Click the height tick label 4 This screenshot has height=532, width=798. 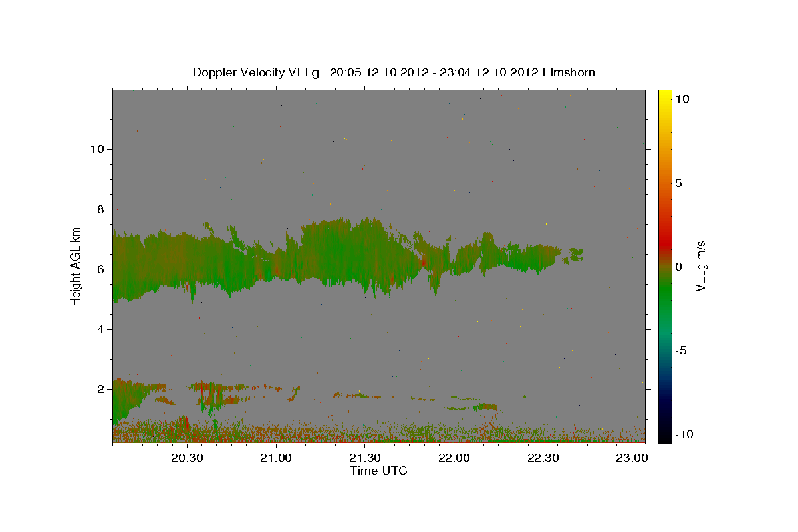101,329
